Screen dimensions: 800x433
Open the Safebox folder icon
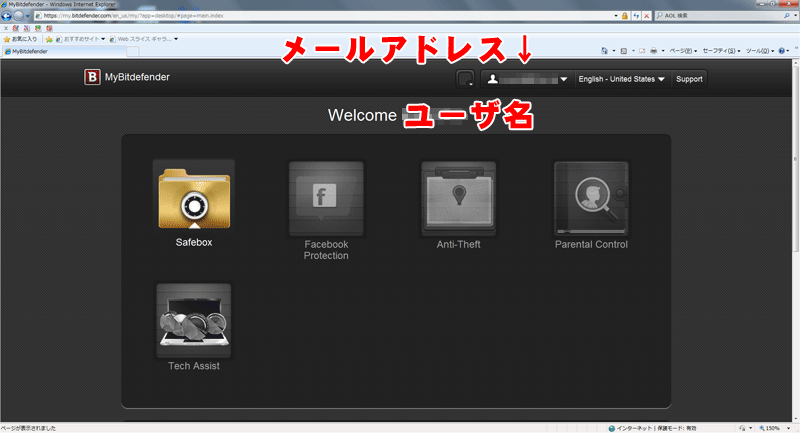click(194, 197)
